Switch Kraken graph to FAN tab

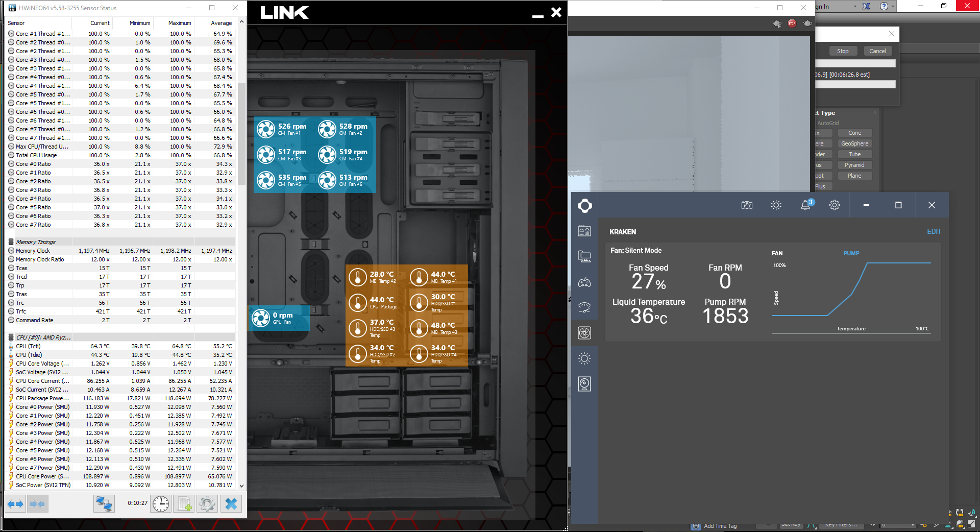[777, 253]
